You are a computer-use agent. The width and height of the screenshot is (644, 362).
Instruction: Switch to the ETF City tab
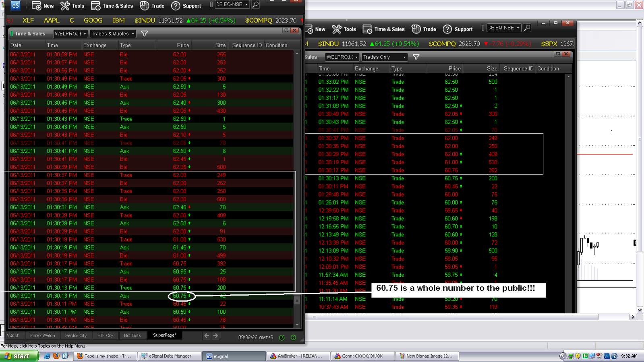tap(105, 335)
